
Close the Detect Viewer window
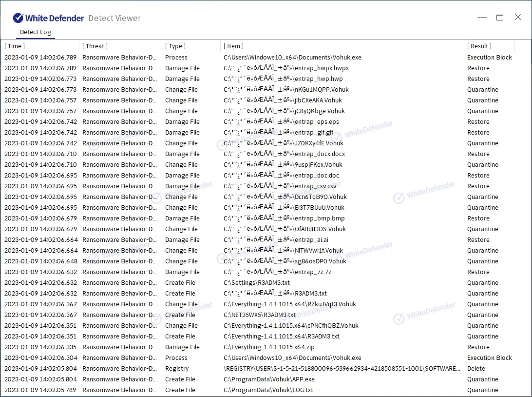click(518, 18)
